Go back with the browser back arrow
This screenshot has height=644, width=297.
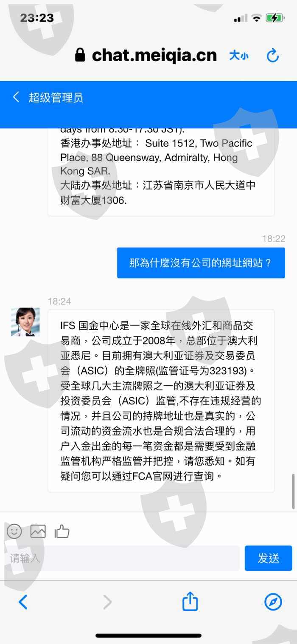point(23,602)
